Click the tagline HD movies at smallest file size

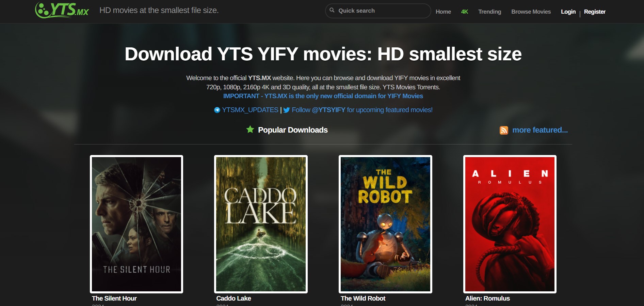(159, 11)
